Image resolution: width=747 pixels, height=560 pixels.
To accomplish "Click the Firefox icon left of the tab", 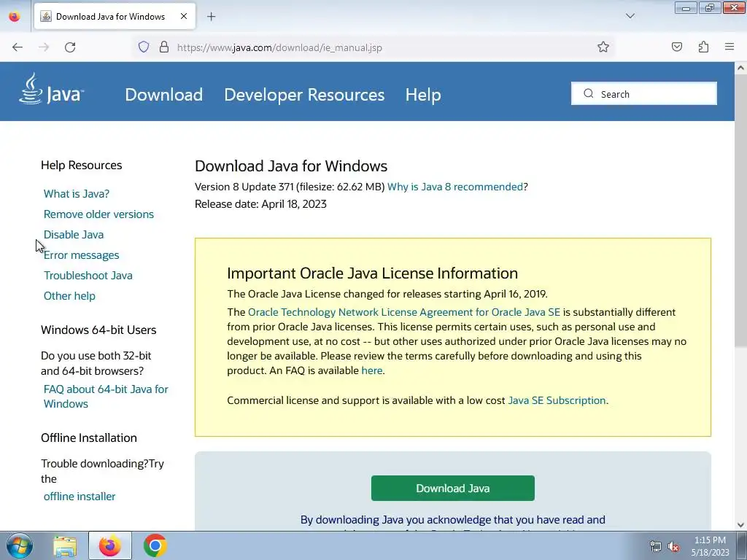I will tap(15, 17).
